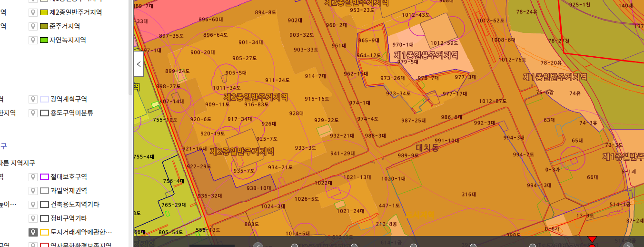Toggle pin icon for 정비구역기타 layer
The height and width of the screenshot is (247, 644).
click(x=33, y=219)
